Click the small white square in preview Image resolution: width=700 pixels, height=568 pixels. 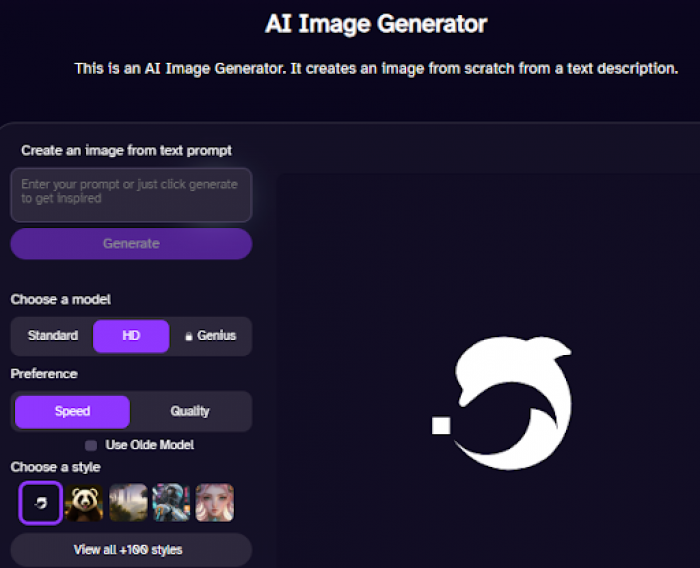(x=441, y=426)
